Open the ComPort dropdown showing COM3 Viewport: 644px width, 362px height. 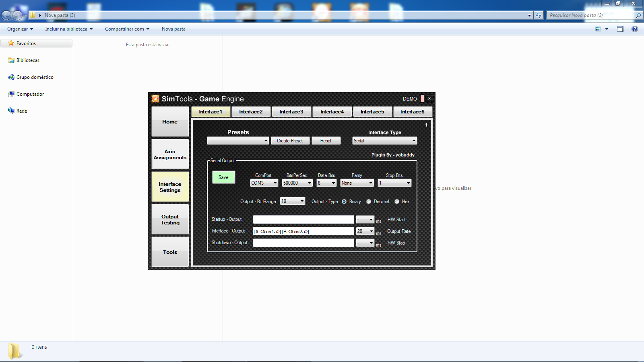point(264,183)
